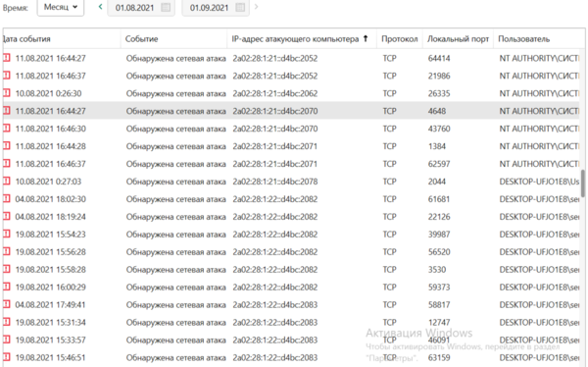Click into the start date field 01.08.2021
Image resolution: width=588 pixels, height=367 pixels.
pyautogui.click(x=134, y=8)
